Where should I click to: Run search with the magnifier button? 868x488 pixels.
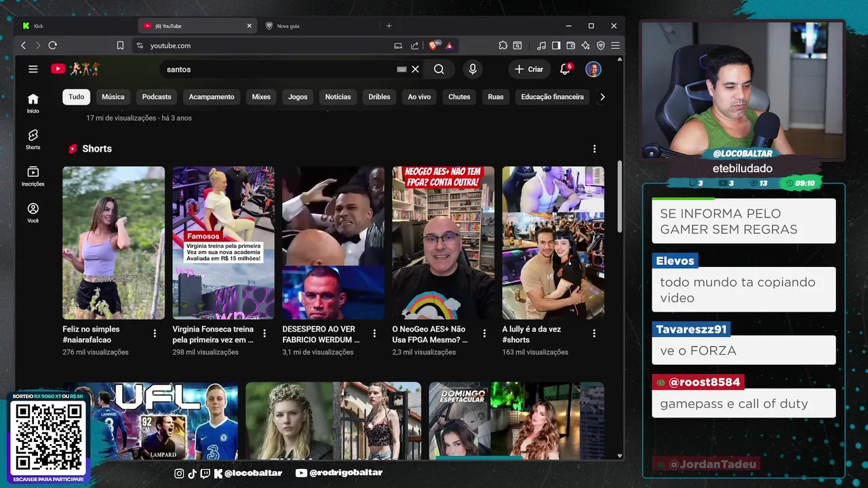[x=439, y=69]
